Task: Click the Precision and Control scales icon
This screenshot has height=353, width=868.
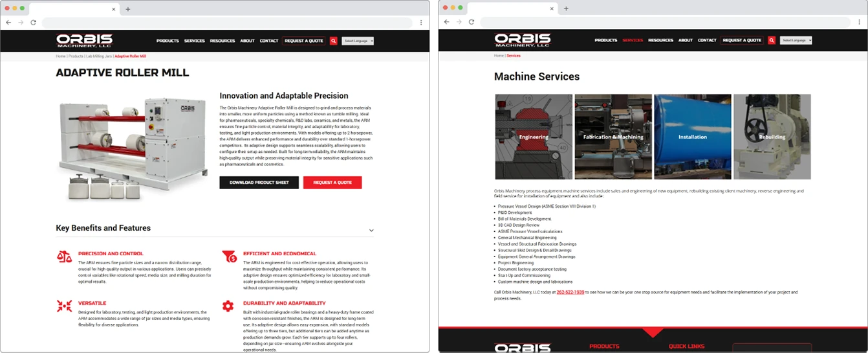Action: [64, 256]
